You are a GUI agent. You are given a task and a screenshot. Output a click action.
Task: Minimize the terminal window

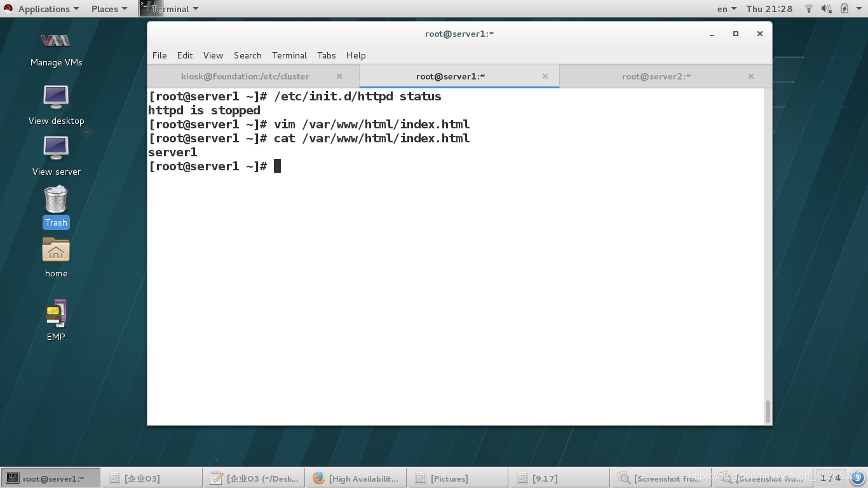click(x=712, y=34)
